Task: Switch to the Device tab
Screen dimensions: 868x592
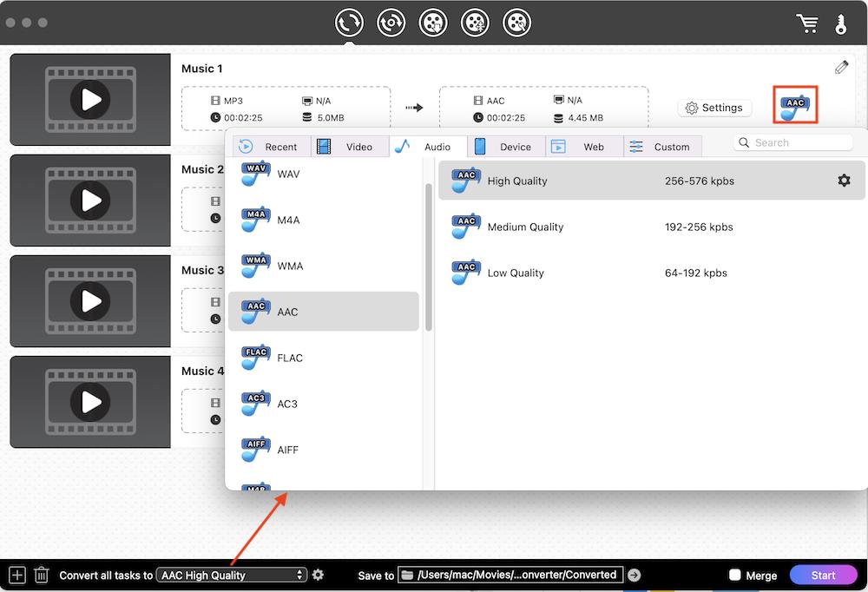Action: tap(506, 146)
